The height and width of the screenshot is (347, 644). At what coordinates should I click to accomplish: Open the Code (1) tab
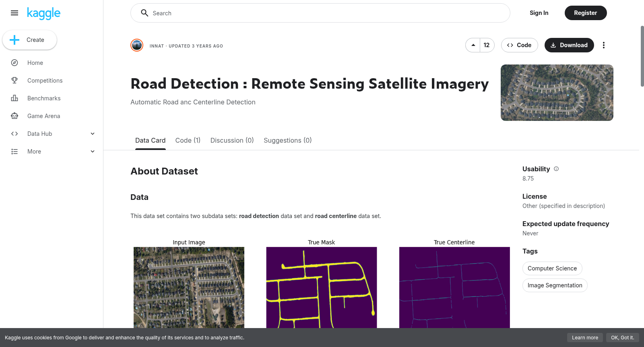coord(188,140)
